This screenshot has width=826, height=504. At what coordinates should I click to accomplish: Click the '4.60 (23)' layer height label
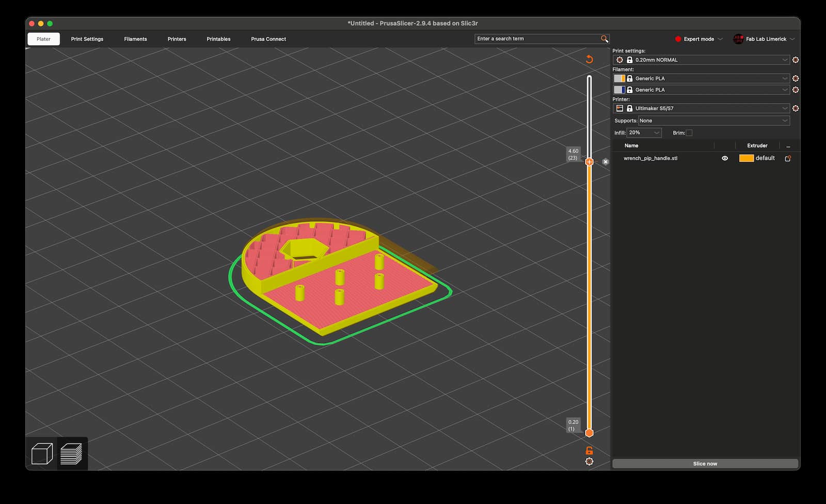(x=573, y=155)
